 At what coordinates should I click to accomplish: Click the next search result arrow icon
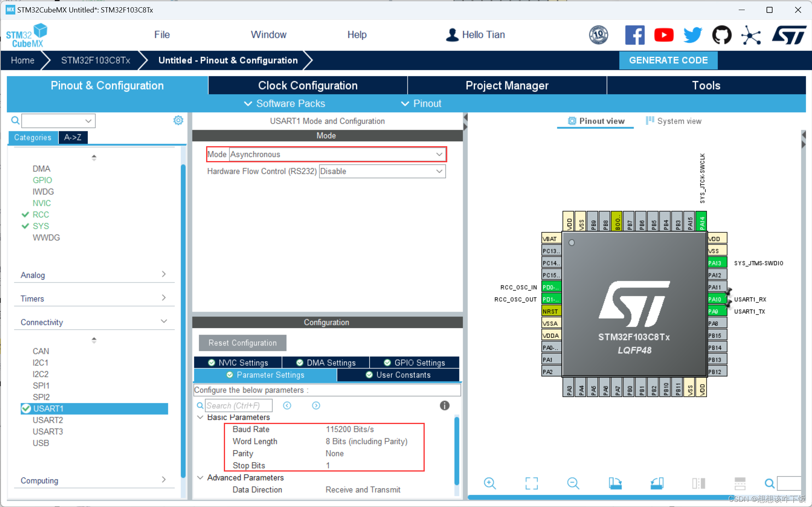coord(316,406)
